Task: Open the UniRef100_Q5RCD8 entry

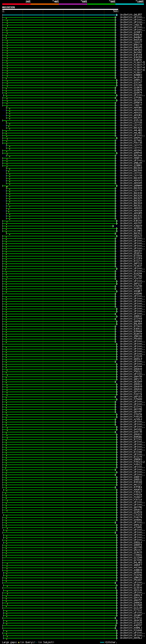Action: (131, 336)
